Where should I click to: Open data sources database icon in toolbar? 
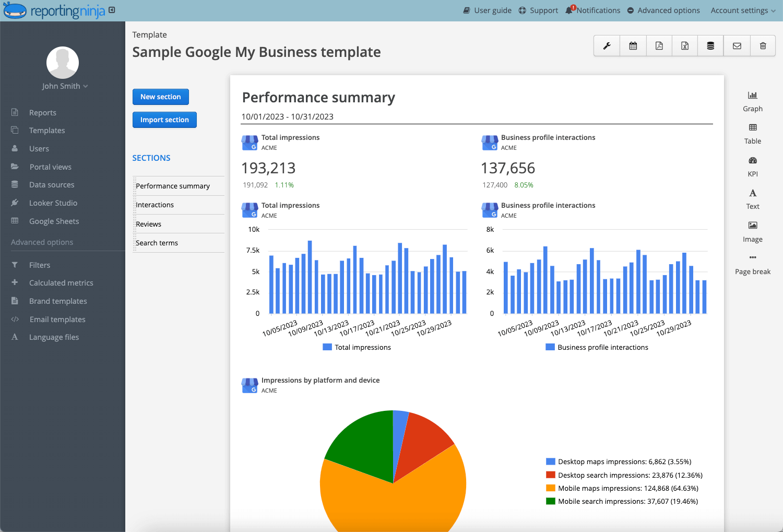coord(710,46)
